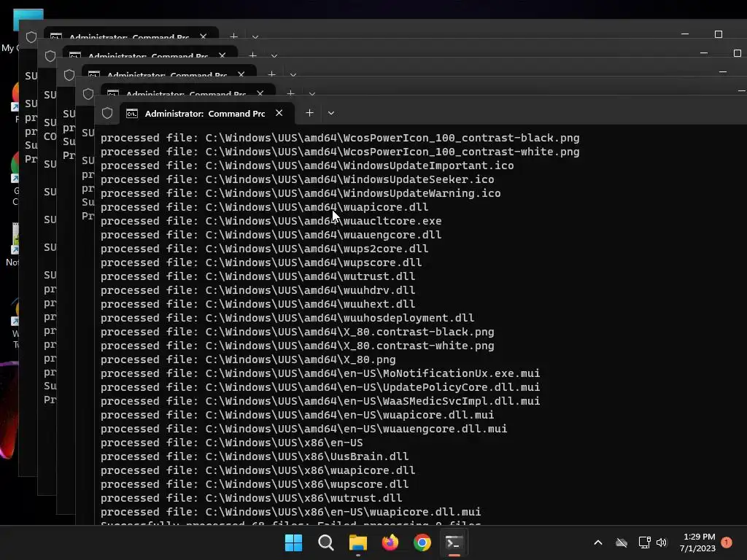Click the UpdatePolicyCore.dll.mui line
The width and height of the screenshot is (747, 560).
point(320,387)
